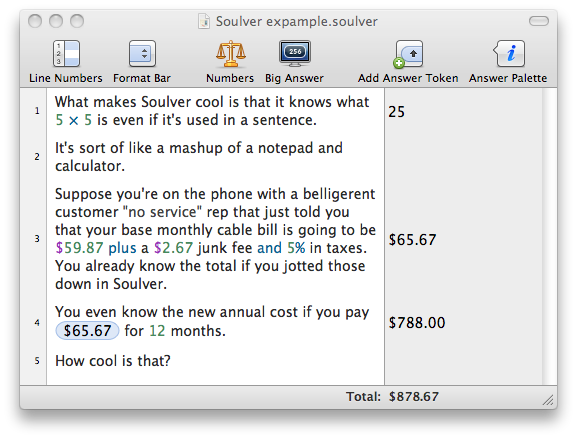Select the $65.67 result for line 3
The image size is (577, 439).
(x=413, y=240)
